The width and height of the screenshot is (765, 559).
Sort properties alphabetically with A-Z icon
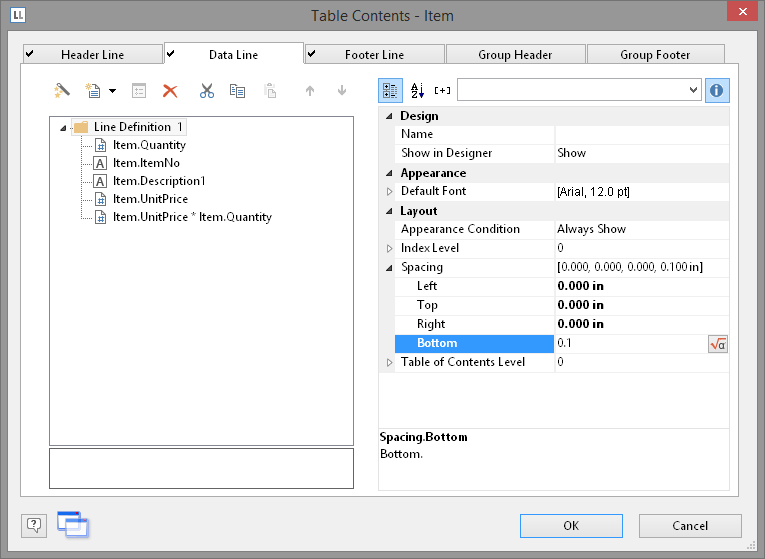417,90
